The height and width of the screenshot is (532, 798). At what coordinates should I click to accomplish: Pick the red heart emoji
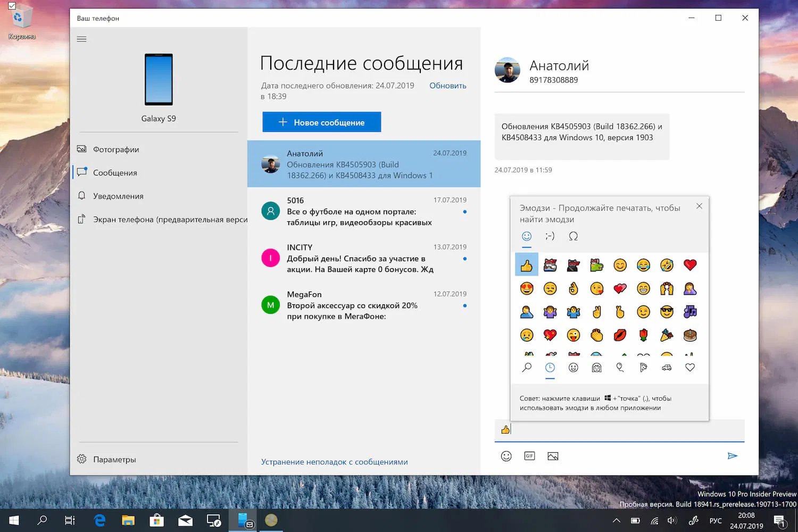click(x=690, y=265)
